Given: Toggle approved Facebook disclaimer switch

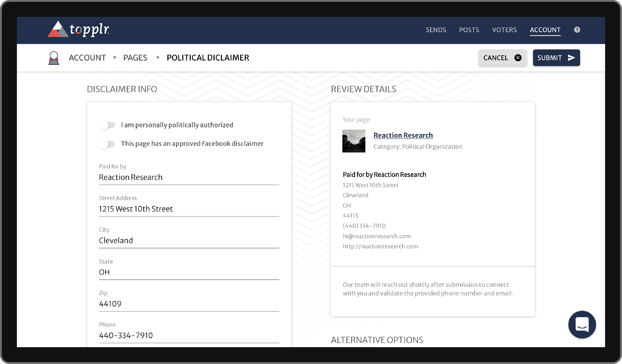Looking at the screenshot, I should point(107,144).
